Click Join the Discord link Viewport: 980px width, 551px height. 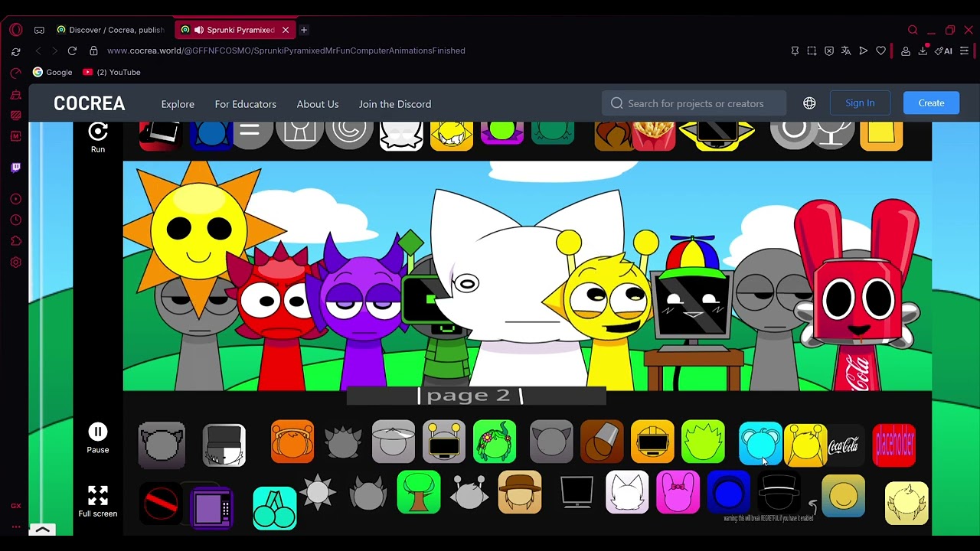395,104
